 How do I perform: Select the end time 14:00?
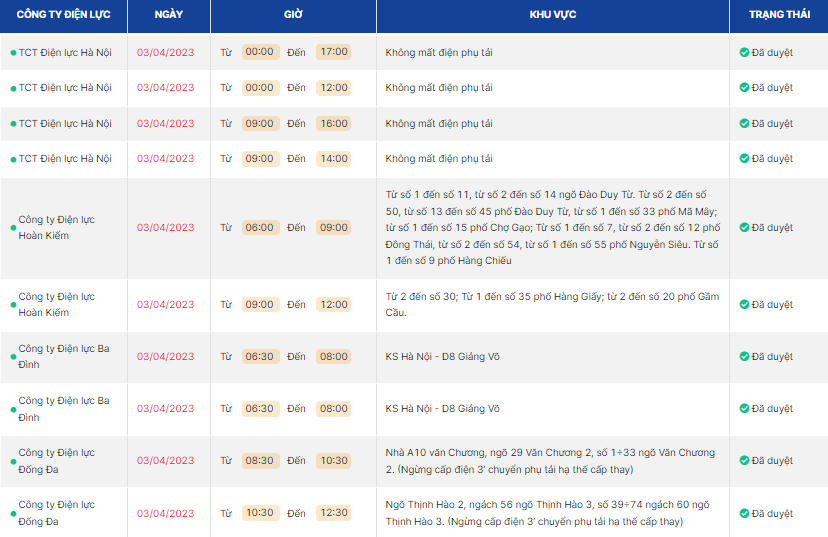pyautogui.click(x=334, y=159)
